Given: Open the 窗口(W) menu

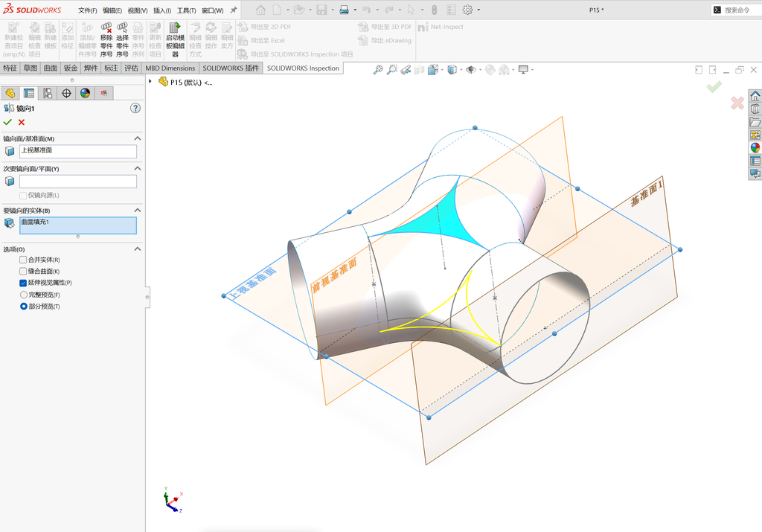Looking at the screenshot, I should click(212, 10).
